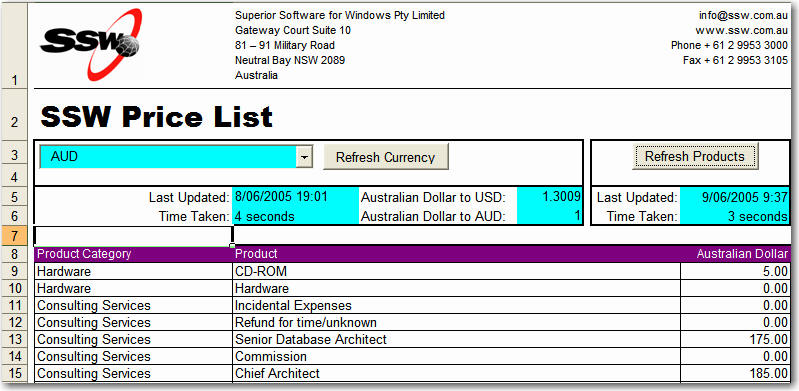
Task: Click the info@ssw.com.au email address
Action: click(x=743, y=16)
